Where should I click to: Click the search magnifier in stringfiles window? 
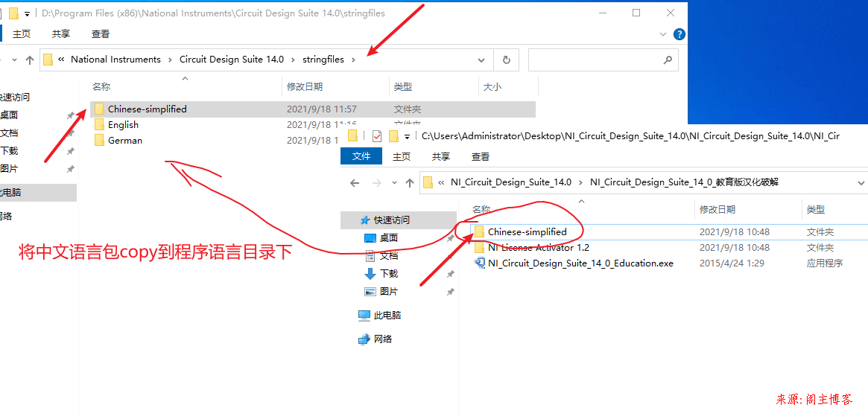[668, 60]
